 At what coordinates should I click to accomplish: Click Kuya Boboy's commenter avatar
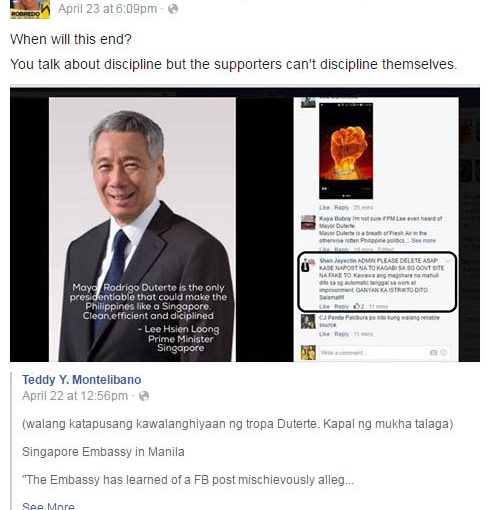308,222
